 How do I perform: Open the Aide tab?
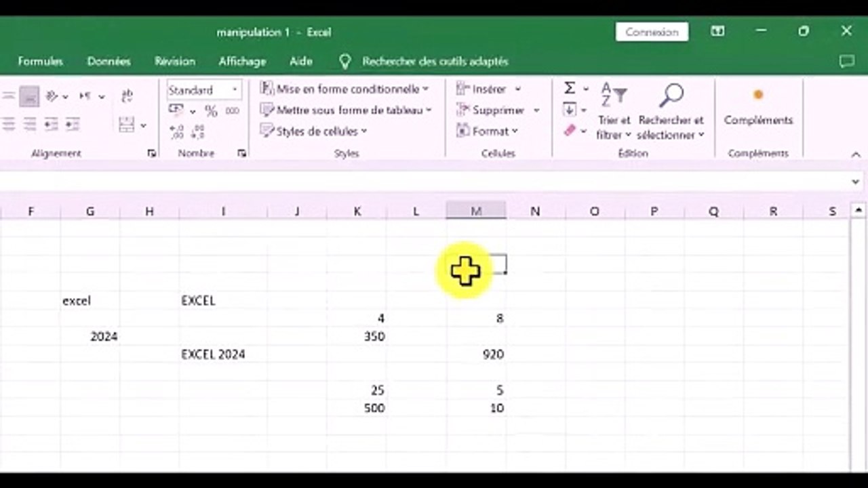(x=301, y=61)
